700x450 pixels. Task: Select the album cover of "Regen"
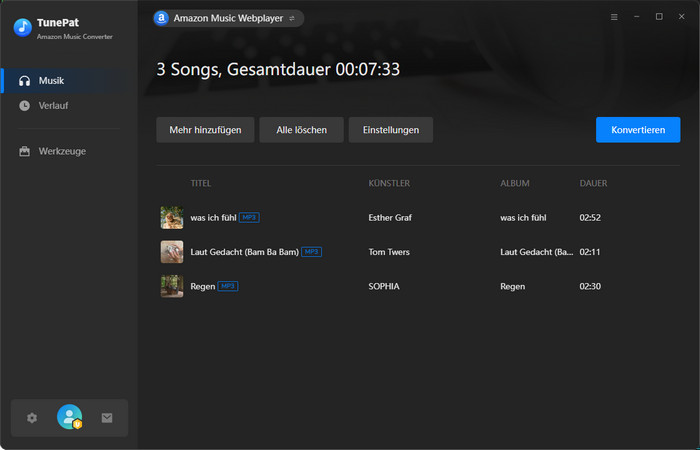coord(172,286)
